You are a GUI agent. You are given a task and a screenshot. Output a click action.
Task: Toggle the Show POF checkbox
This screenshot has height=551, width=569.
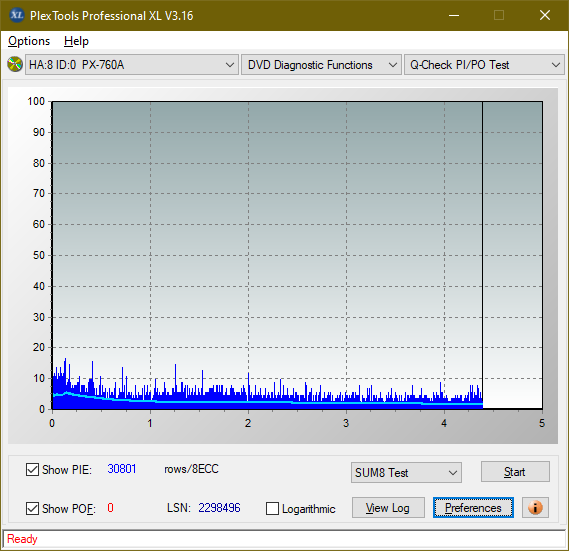[x=32, y=508]
